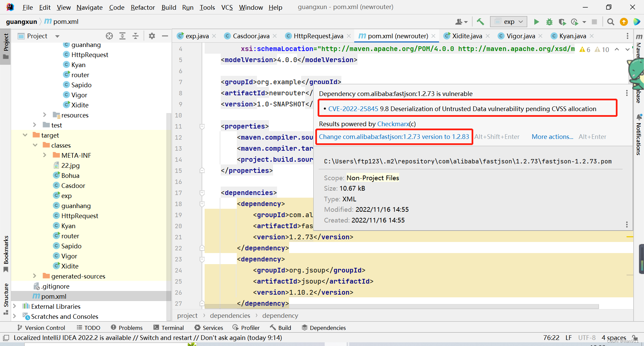Open vulnerability popup more options dots
Screen dimensions: 644x346
click(627, 93)
